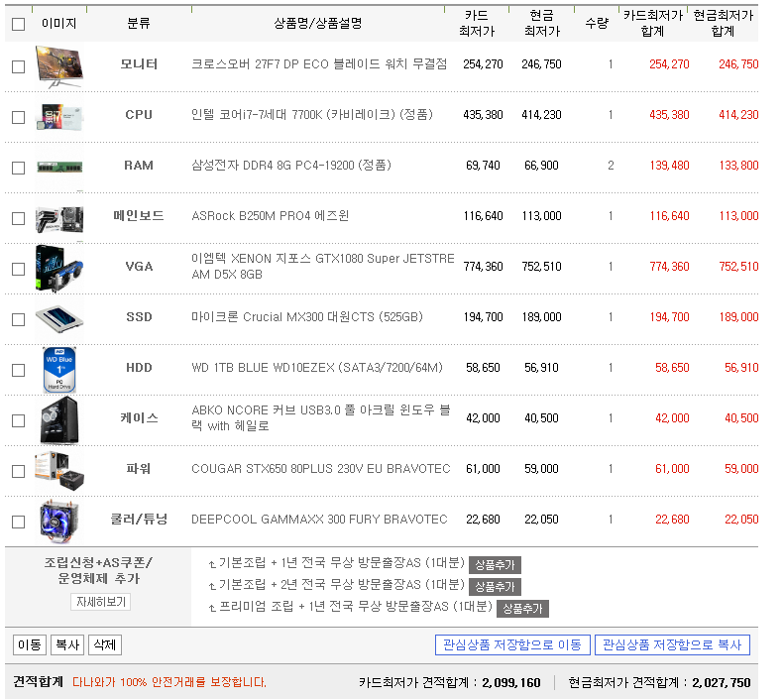Open 이엠텍 XENON 지포스 GTX1080 link

click(x=322, y=266)
